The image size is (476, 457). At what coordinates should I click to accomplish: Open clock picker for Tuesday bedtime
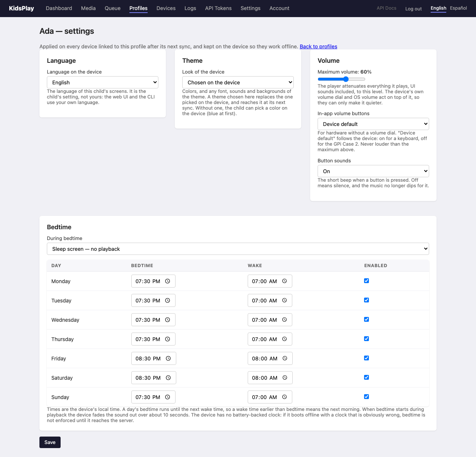168,301
